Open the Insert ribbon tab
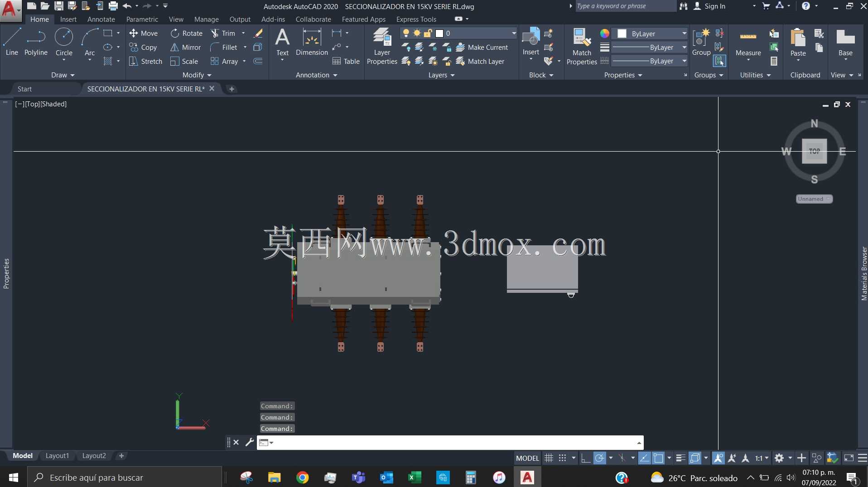 tap(68, 19)
